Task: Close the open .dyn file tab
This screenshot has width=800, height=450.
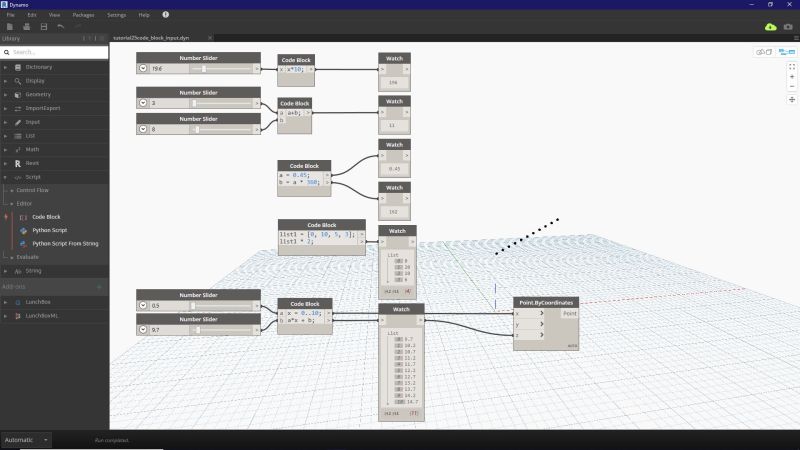Action: click(210, 38)
